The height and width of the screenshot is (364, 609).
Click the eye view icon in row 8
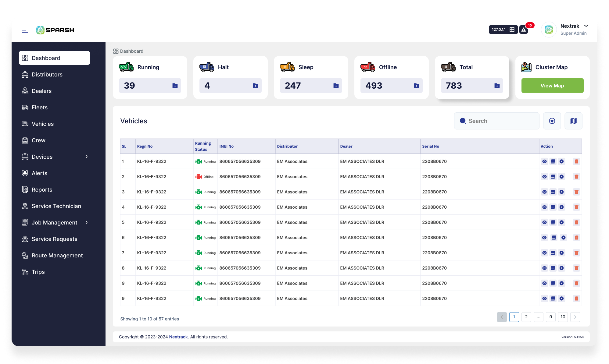pos(544,268)
